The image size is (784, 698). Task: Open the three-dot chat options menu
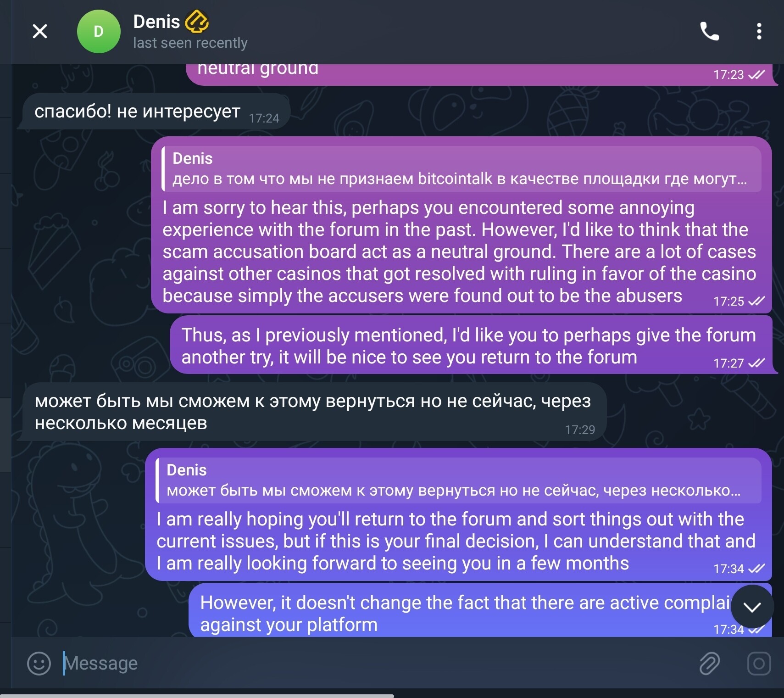pyautogui.click(x=759, y=31)
